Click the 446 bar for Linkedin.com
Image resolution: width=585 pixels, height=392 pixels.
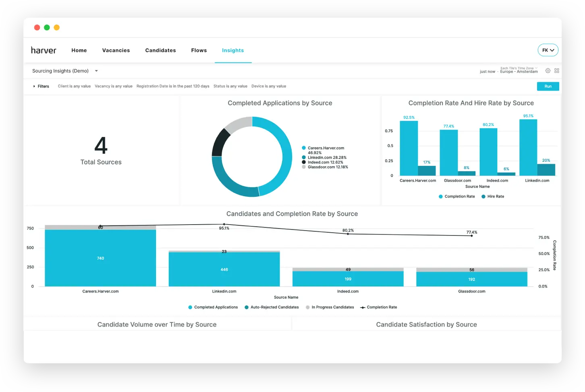(x=224, y=269)
